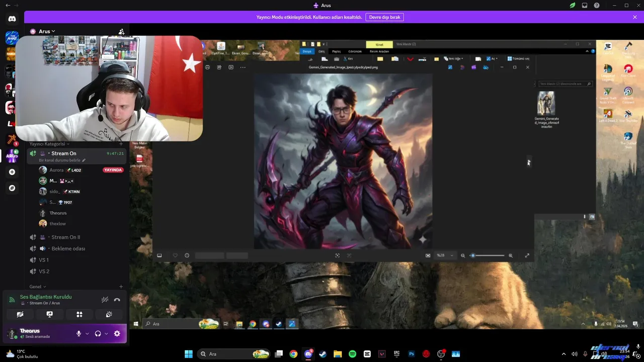Screen dimensions: 644x362
Task: Click the Add a Server plus icon
Action: (12, 172)
